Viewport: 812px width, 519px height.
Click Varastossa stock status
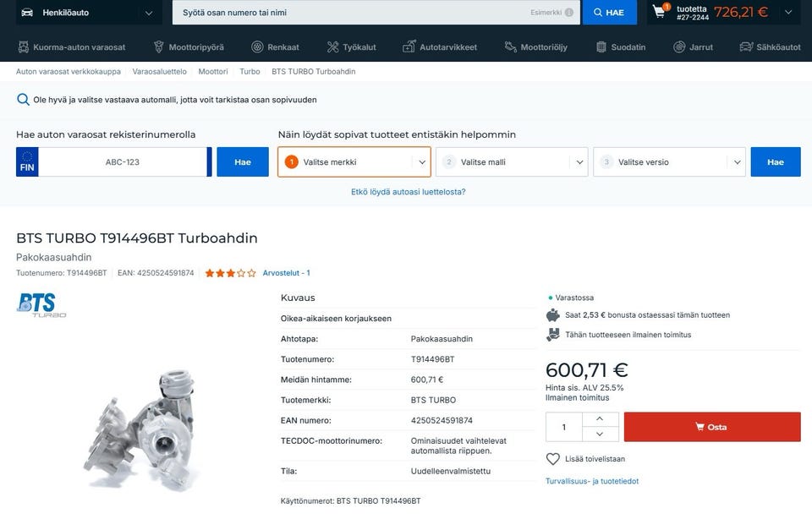click(574, 298)
